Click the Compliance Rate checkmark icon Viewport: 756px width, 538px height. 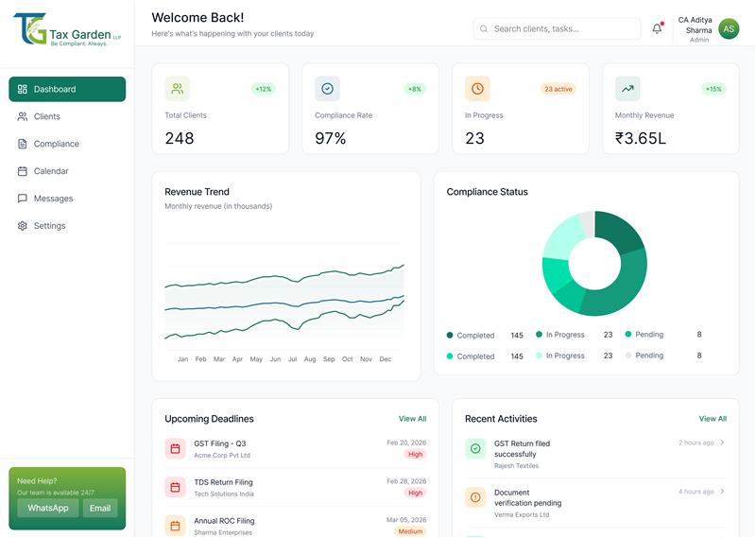tap(327, 89)
